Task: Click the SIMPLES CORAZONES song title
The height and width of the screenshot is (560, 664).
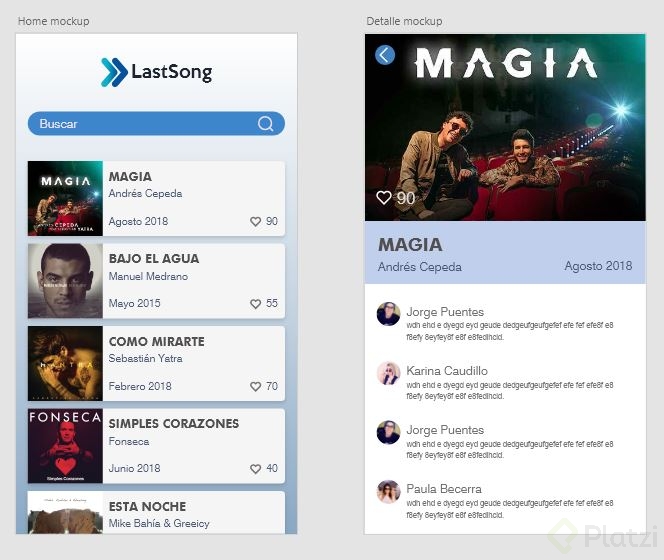Action: (174, 424)
